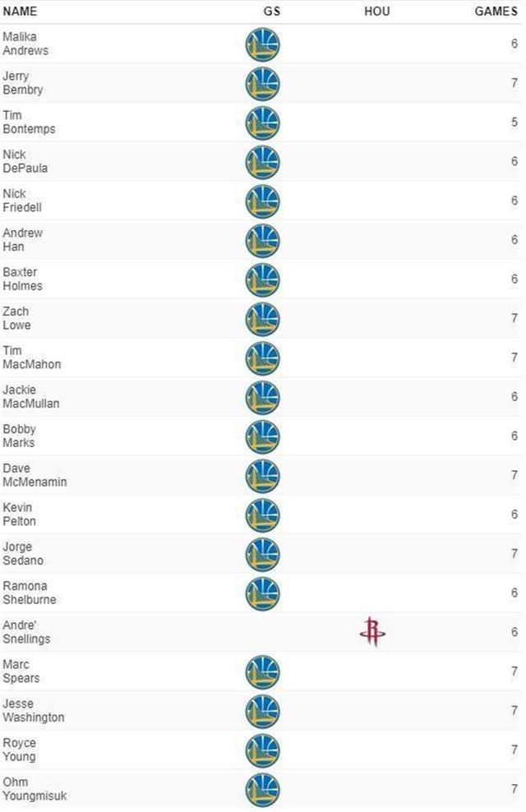Click Warriors logo beside Tim Bontemps

[x=262, y=122]
